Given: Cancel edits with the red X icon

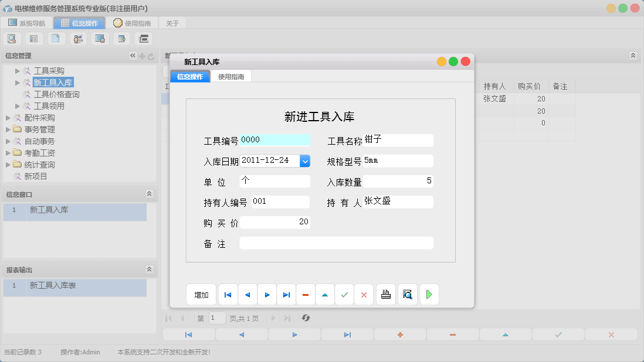Looking at the screenshot, I should click(364, 295).
